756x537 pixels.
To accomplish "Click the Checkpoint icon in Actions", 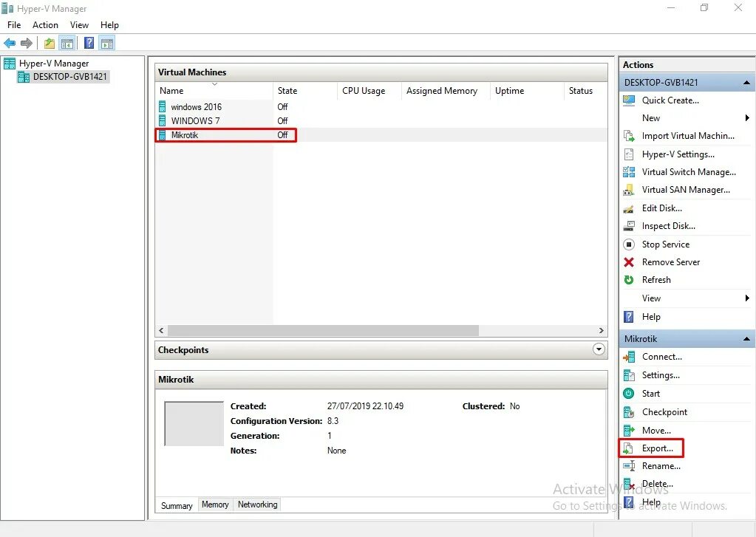I will [629, 412].
